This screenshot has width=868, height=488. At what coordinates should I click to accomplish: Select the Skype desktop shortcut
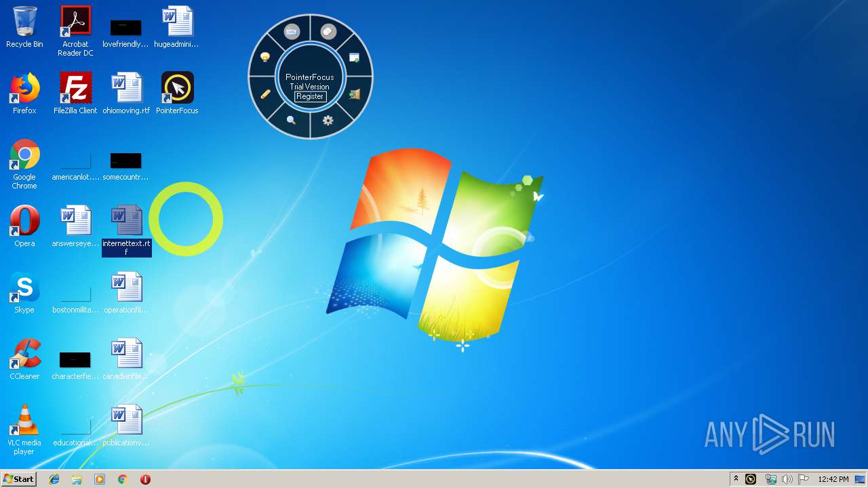click(x=24, y=293)
